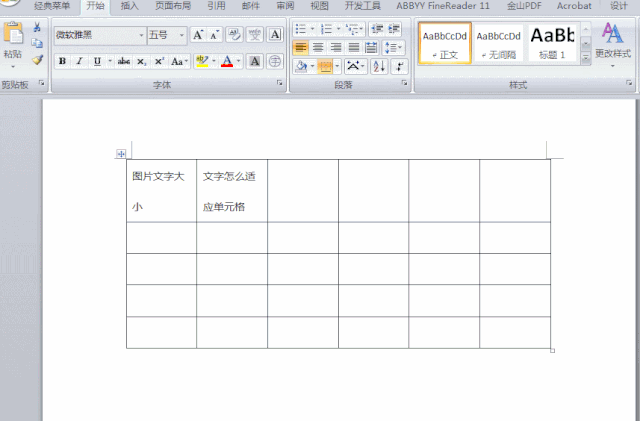Click the Phonetic Guide icon

(x=255, y=35)
